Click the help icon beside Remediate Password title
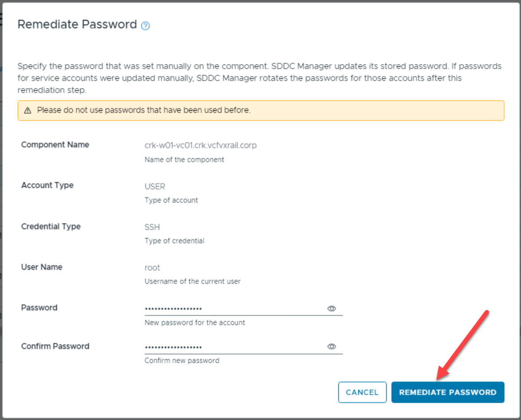The image size is (521, 420). [145, 26]
